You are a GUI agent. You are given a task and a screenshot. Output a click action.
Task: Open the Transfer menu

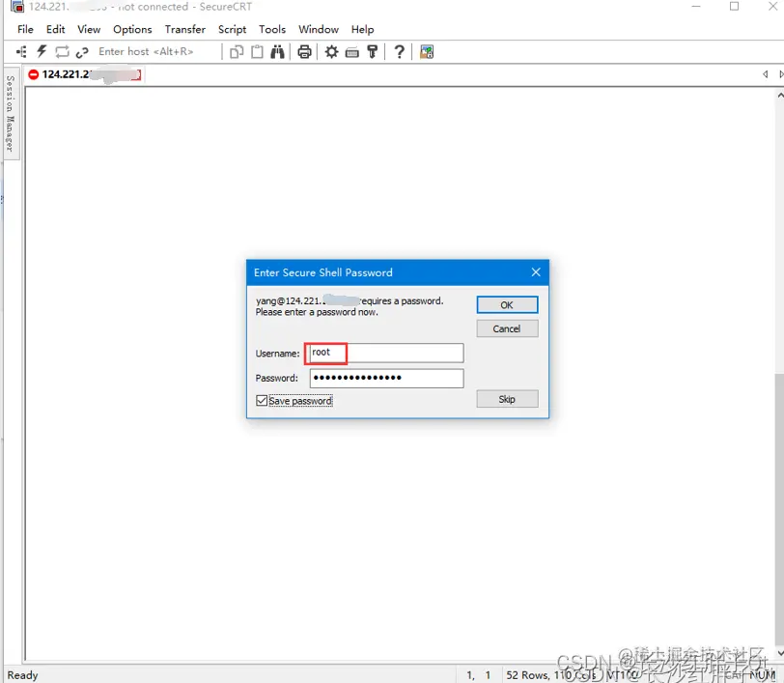[185, 30]
